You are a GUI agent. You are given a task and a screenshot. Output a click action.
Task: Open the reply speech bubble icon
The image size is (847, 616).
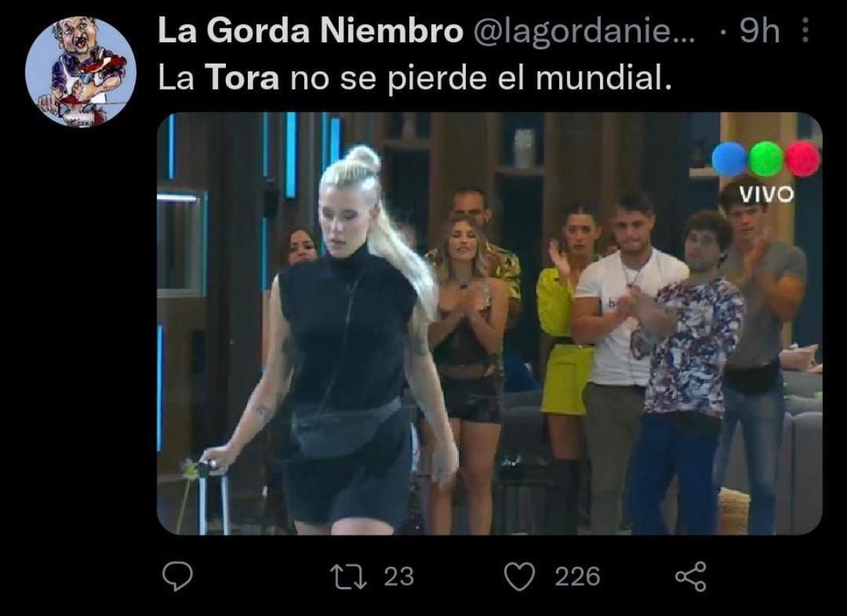coord(178,577)
